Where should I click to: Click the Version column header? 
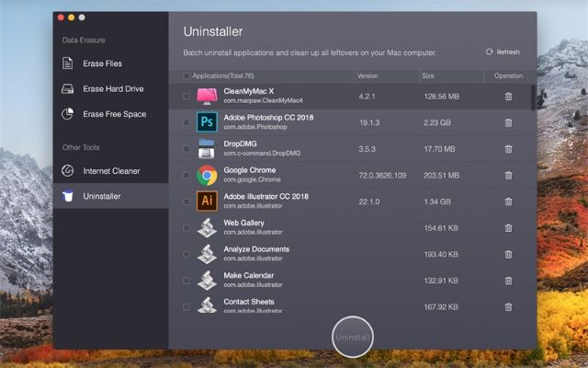click(367, 76)
